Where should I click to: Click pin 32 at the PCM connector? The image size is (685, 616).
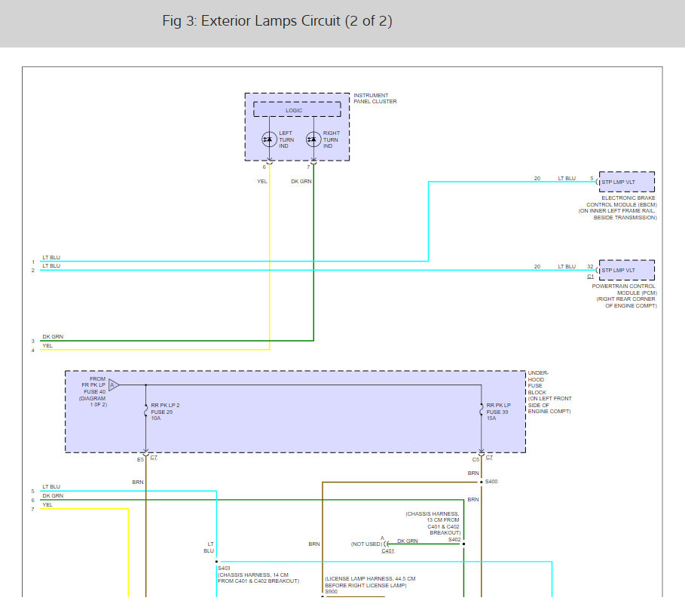[x=590, y=267]
